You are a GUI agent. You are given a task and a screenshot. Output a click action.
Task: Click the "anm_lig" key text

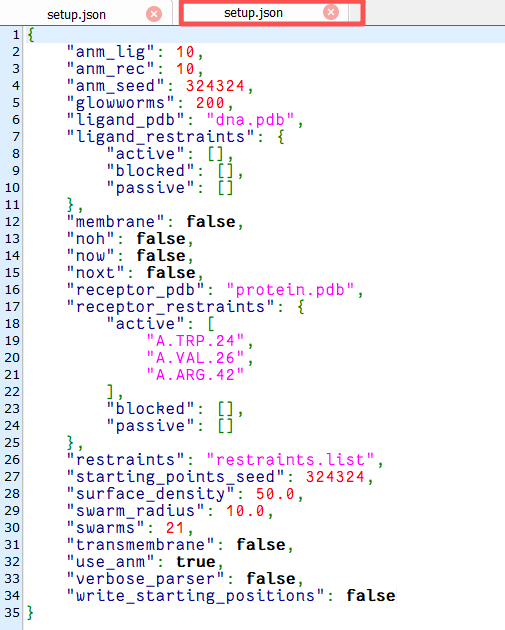(110, 52)
